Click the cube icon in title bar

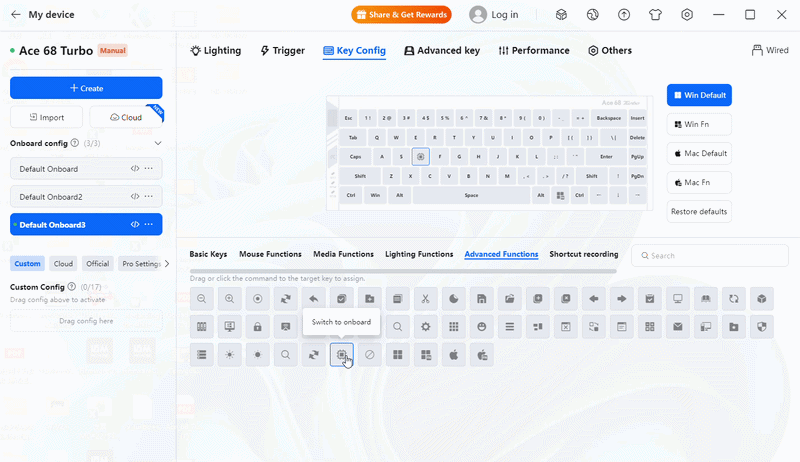[x=561, y=15]
